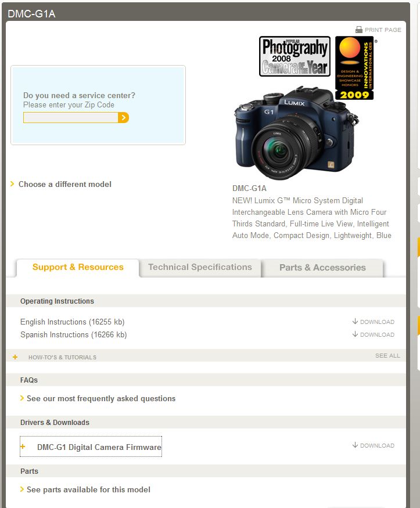The width and height of the screenshot is (420, 508).
Task: Click chevron before See parts available link
Action: pos(22,489)
